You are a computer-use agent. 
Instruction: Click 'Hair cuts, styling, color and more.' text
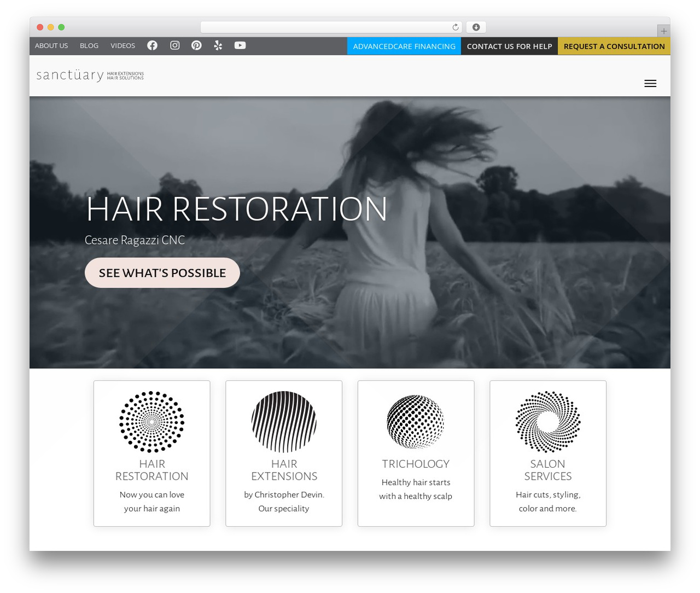coord(548,502)
